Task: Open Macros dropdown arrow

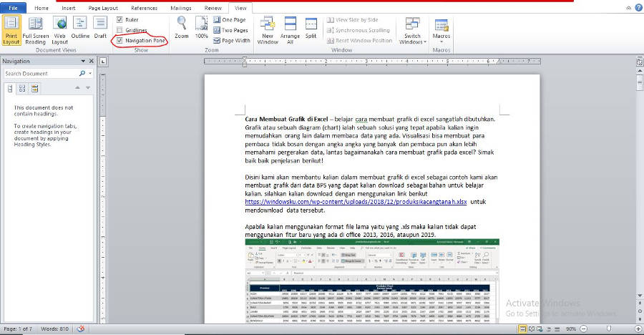Action: coord(441,42)
